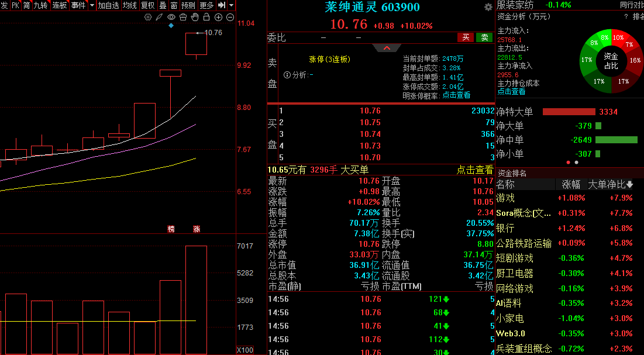Open the toolbox icon on chart toolbar
The height and width of the screenshot is (355, 644).
point(183,18)
